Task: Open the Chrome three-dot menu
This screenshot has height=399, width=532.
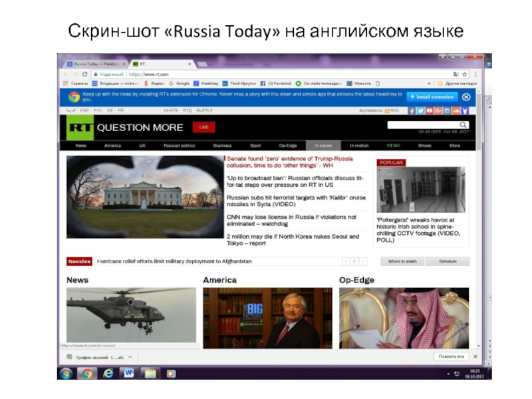Action: (475, 74)
